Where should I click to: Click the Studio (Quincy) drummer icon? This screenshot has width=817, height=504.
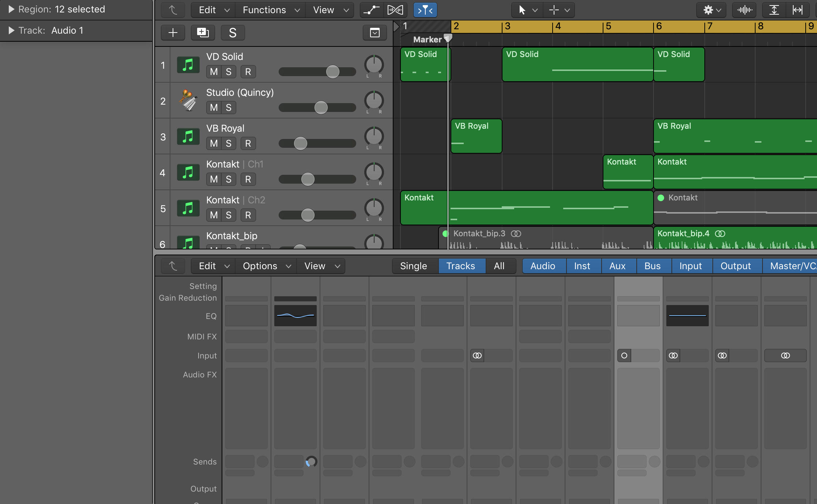188,101
